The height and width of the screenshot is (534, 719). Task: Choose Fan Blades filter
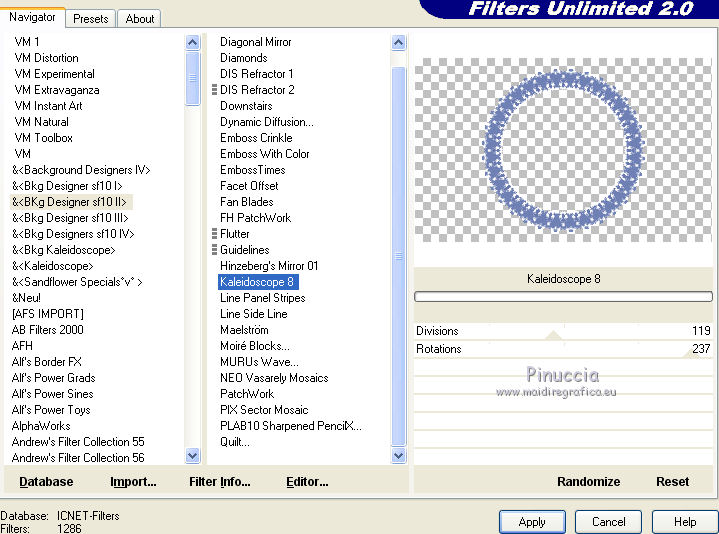[x=247, y=202]
